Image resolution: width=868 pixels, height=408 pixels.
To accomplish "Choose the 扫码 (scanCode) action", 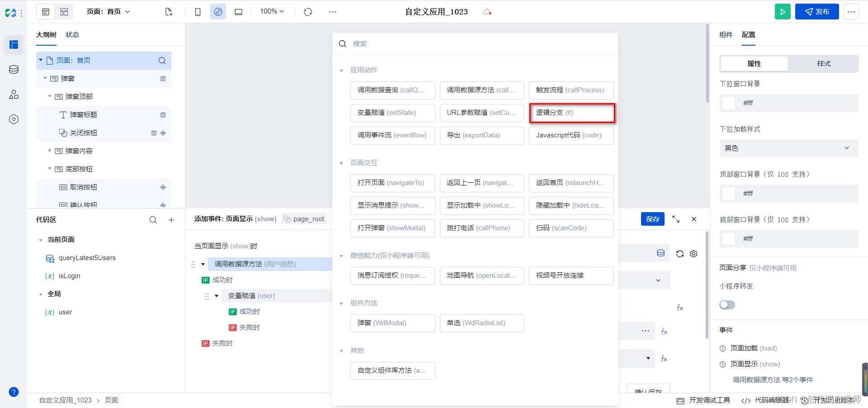I will pos(571,228).
